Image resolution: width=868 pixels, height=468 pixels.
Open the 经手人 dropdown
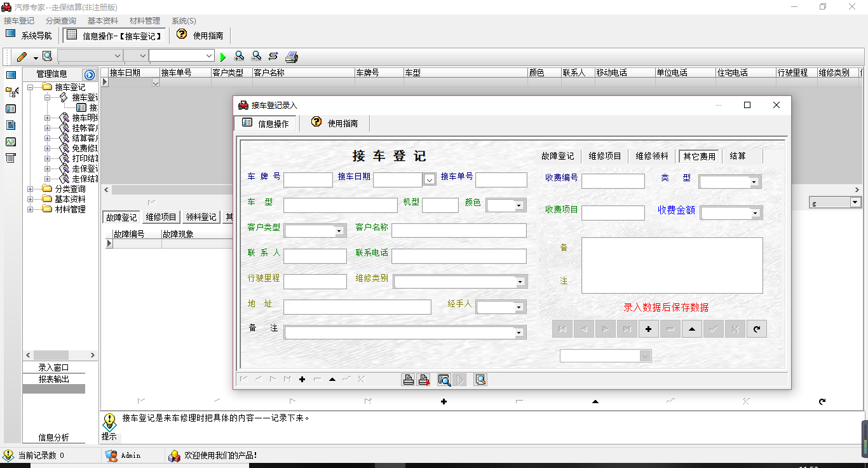[520, 307]
